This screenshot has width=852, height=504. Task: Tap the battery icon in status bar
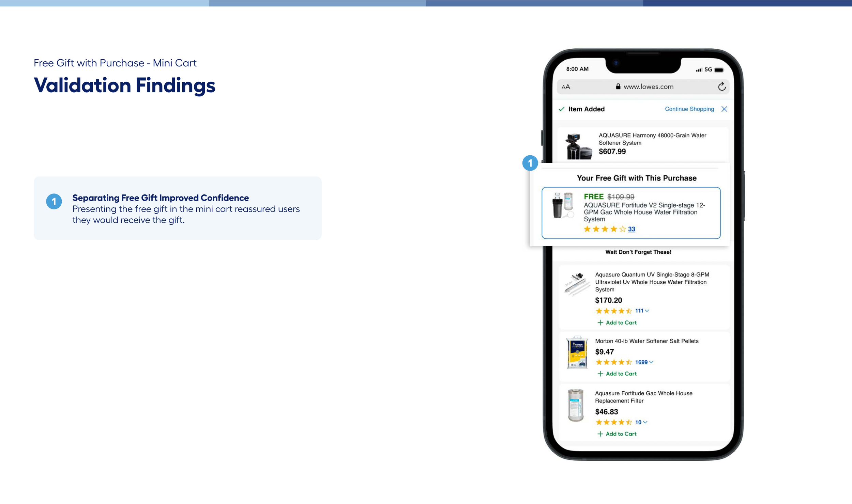pyautogui.click(x=719, y=70)
